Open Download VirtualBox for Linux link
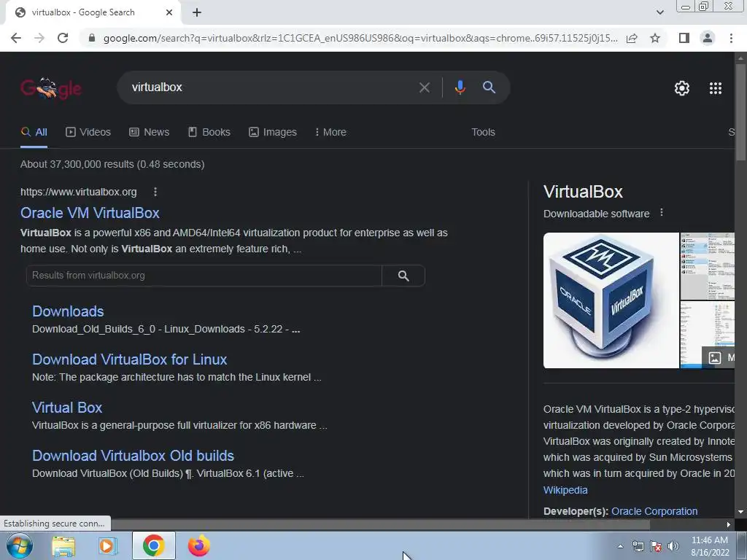The image size is (747, 560). pos(130,359)
